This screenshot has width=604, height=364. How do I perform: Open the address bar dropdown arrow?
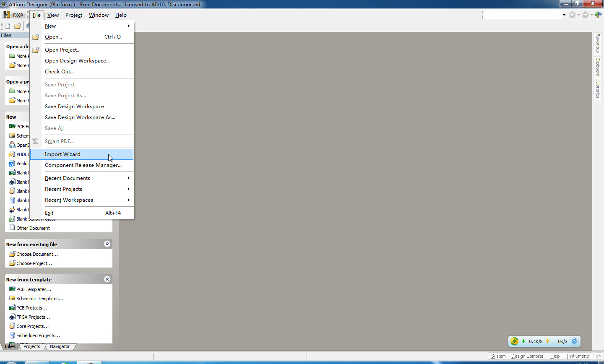coord(564,15)
